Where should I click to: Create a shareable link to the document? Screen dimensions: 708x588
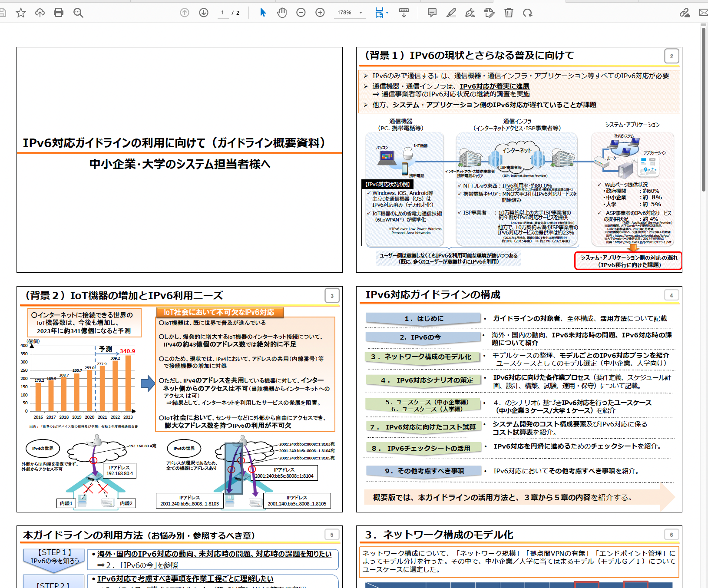click(685, 13)
